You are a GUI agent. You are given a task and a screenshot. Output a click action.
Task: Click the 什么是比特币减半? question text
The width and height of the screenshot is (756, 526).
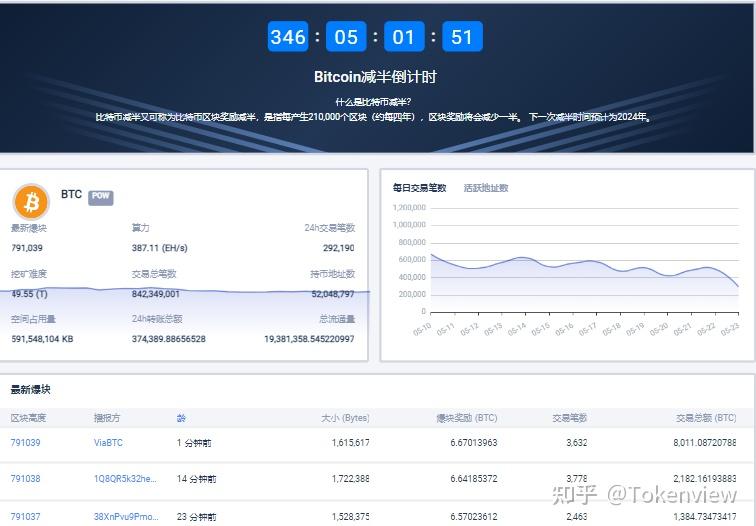coord(373,102)
